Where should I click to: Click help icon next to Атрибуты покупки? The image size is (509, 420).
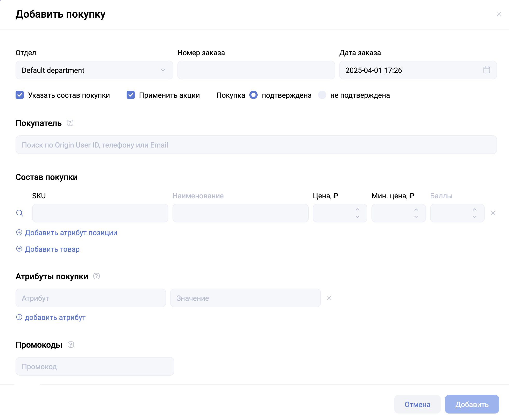(x=97, y=276)
